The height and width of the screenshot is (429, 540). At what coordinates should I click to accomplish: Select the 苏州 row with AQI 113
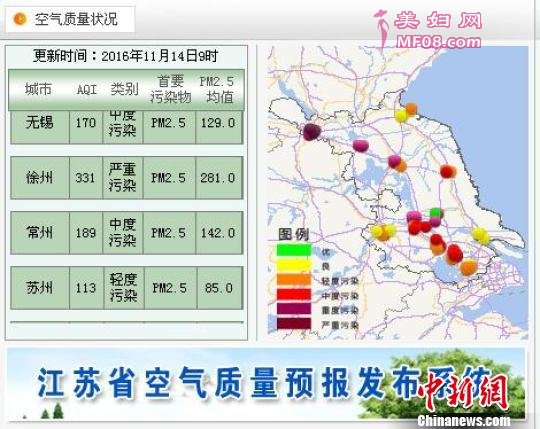(127, 288)
